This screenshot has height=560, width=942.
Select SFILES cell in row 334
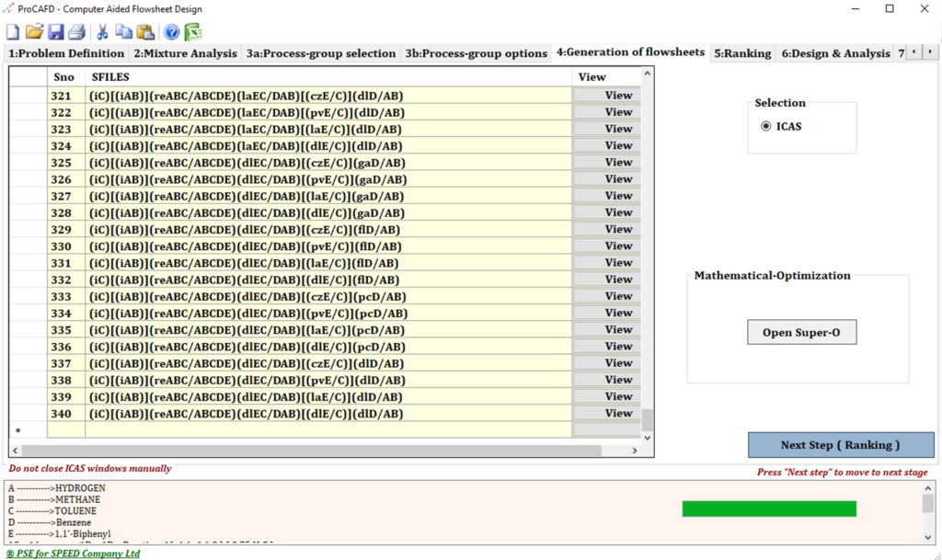tap(328, 314)
